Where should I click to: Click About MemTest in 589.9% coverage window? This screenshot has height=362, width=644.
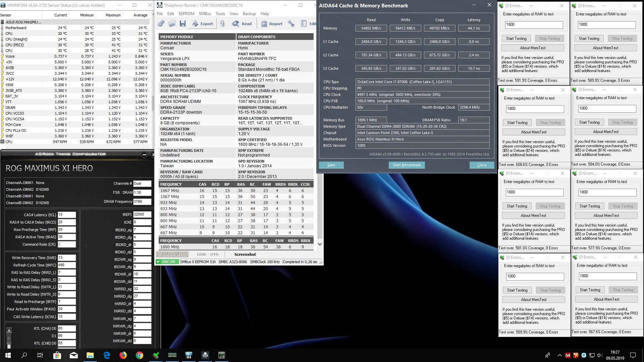click(605, 48)
